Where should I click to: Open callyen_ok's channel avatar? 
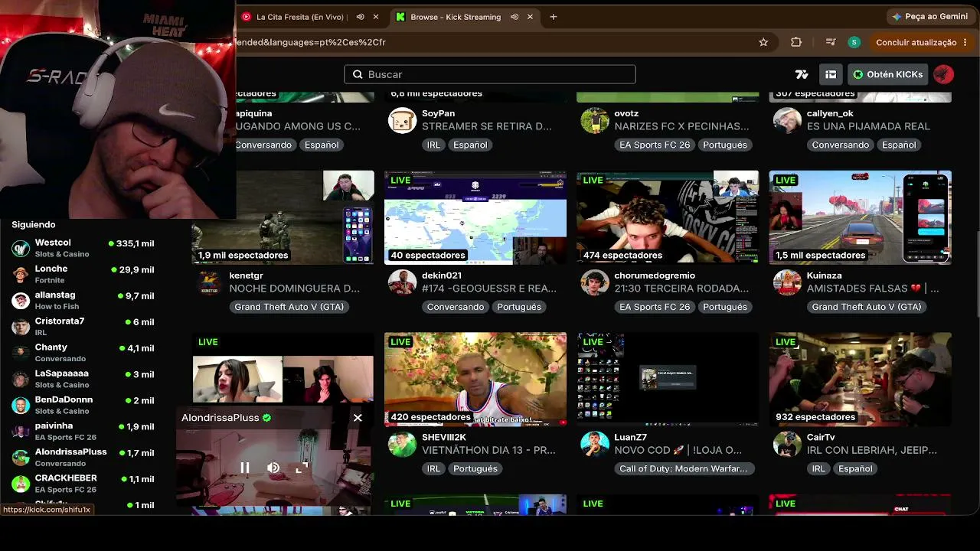[x=787, y=119]
